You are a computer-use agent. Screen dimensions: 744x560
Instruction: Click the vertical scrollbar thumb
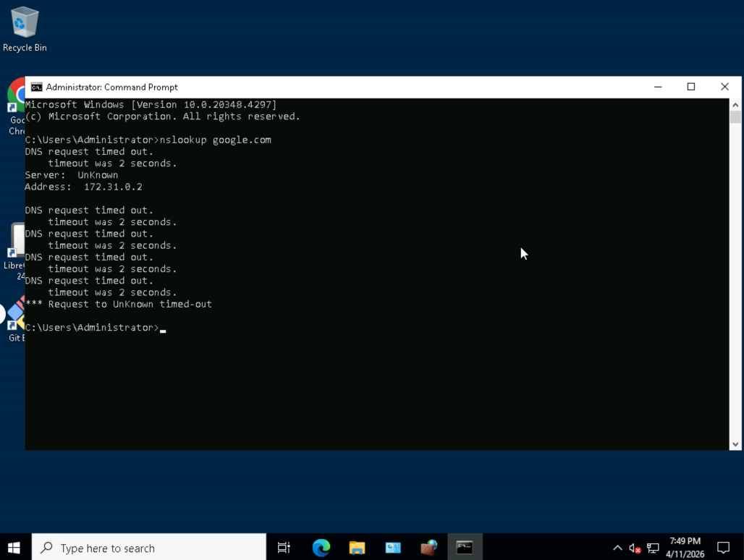pos(735,117)
